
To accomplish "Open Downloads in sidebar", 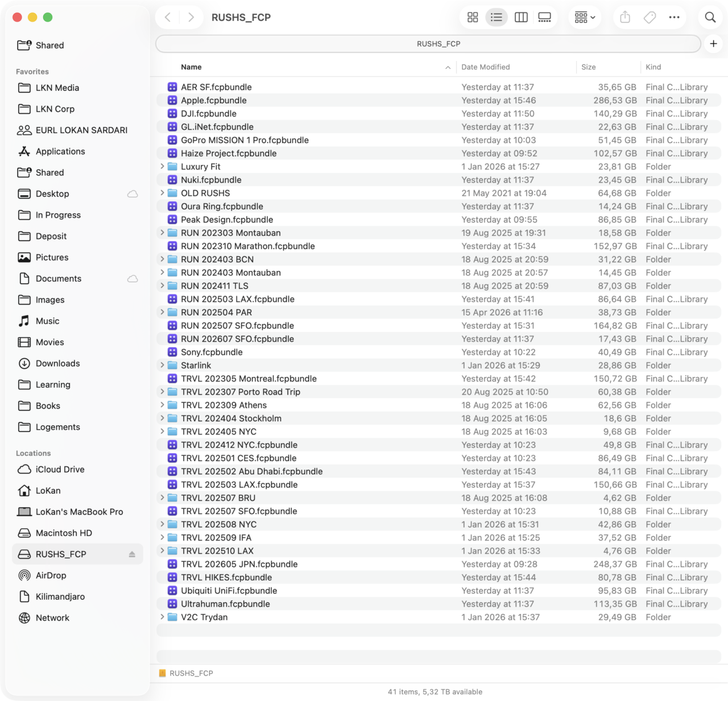I will 77,363.
